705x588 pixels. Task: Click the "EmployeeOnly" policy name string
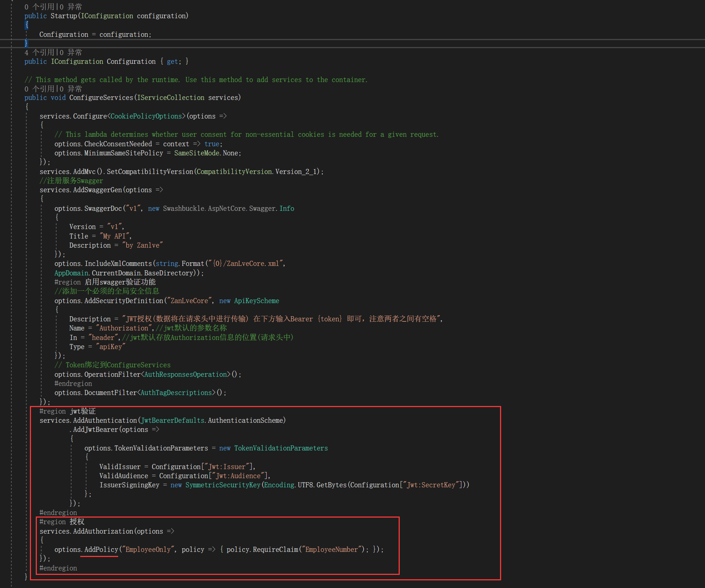148,550
